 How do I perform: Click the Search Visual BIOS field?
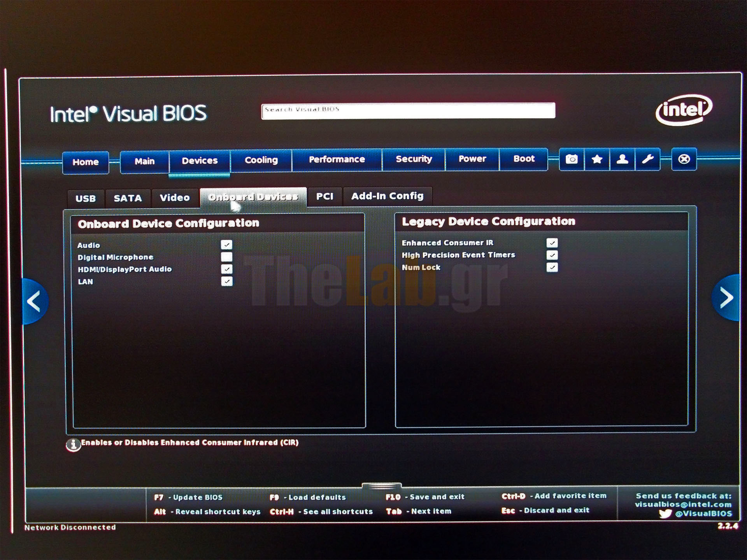(408, 111)
